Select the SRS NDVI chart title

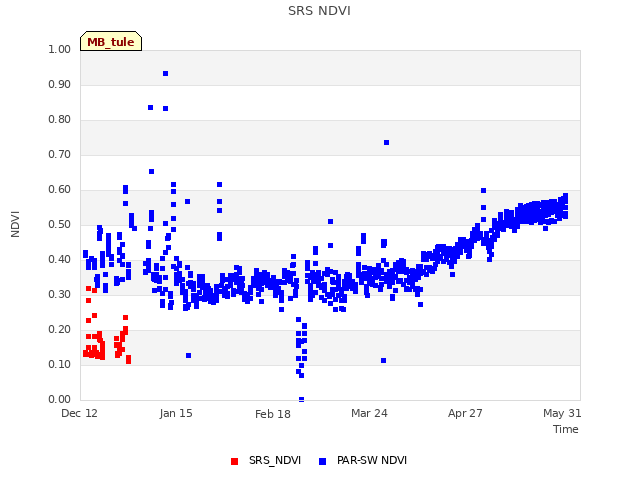coord(319,11)
